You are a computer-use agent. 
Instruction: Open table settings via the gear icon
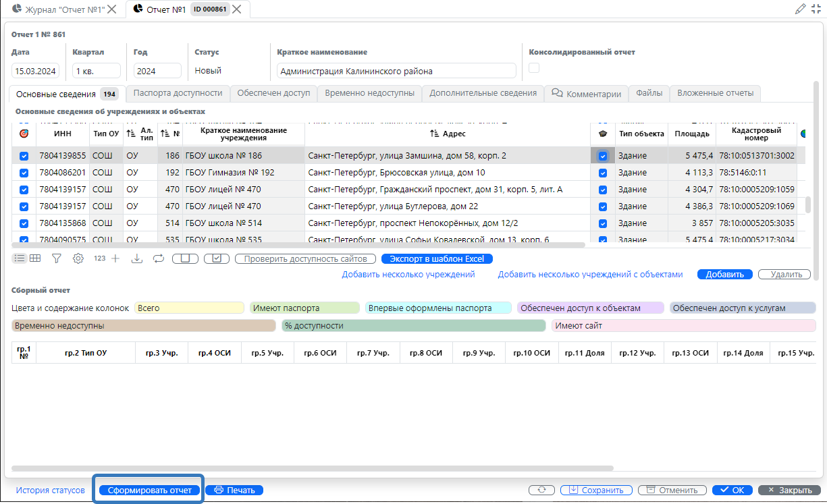[x=78, y=258]
